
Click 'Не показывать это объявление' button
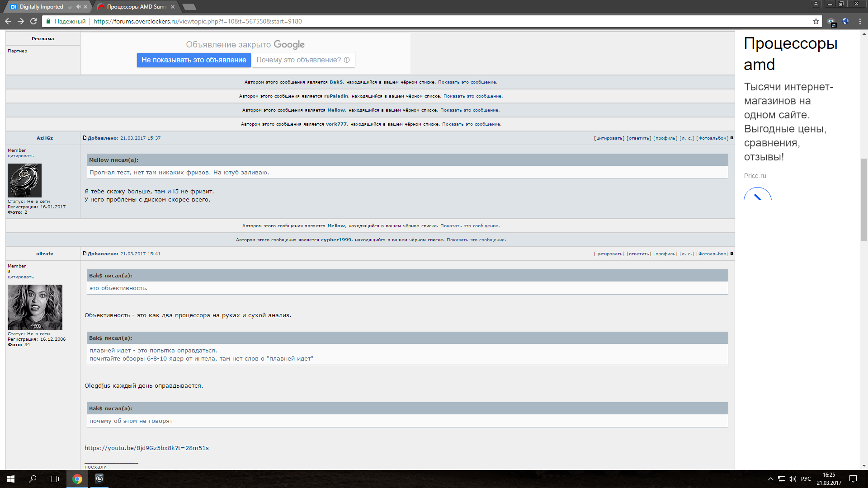point(193,60)
